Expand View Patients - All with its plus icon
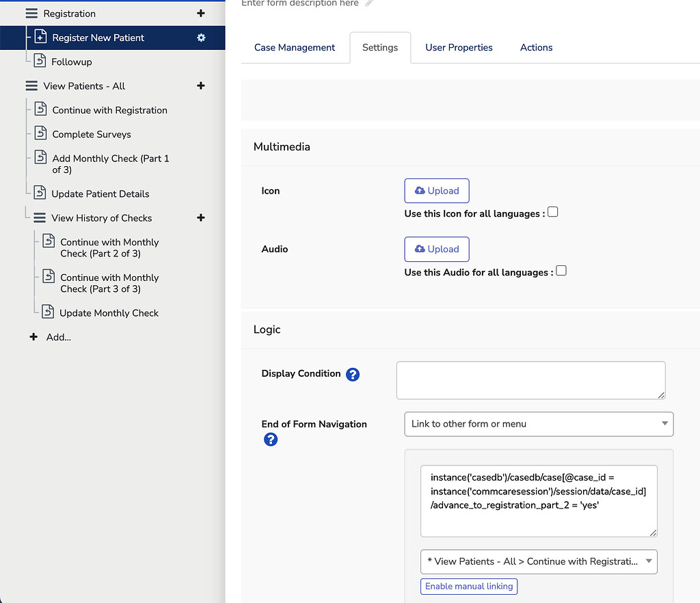The height and width of the screenshot is (603, 700). tap(200, 85)
